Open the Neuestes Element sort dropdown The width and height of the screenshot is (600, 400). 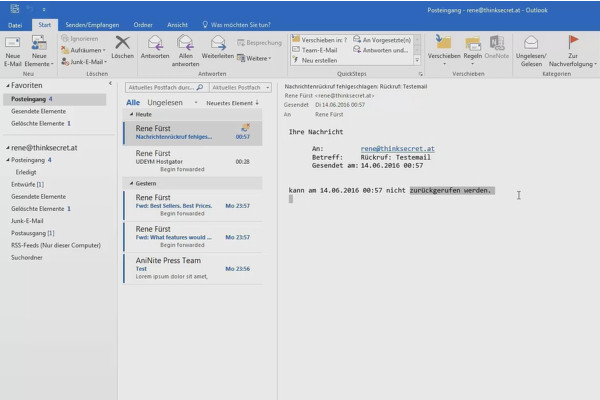pyautogui.click(x=229, y=103)
